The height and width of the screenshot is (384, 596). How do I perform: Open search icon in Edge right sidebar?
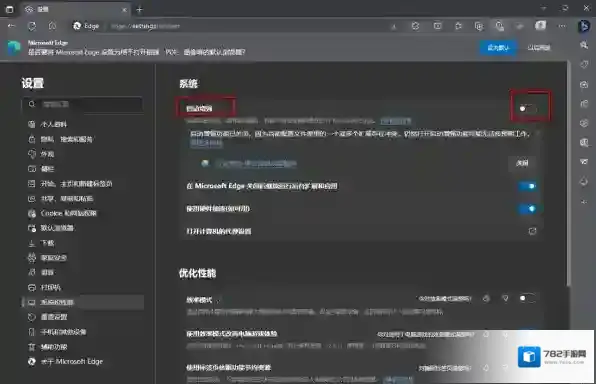(584, 45)
